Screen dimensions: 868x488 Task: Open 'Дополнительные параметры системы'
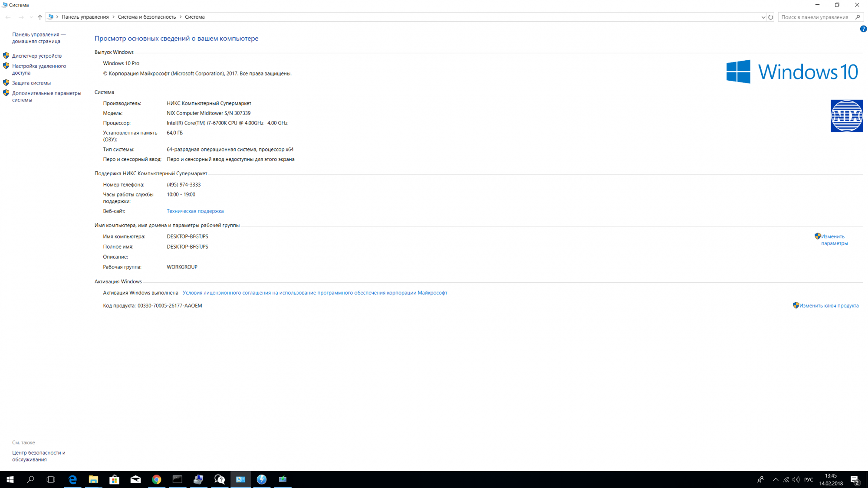tap(46, 96)
